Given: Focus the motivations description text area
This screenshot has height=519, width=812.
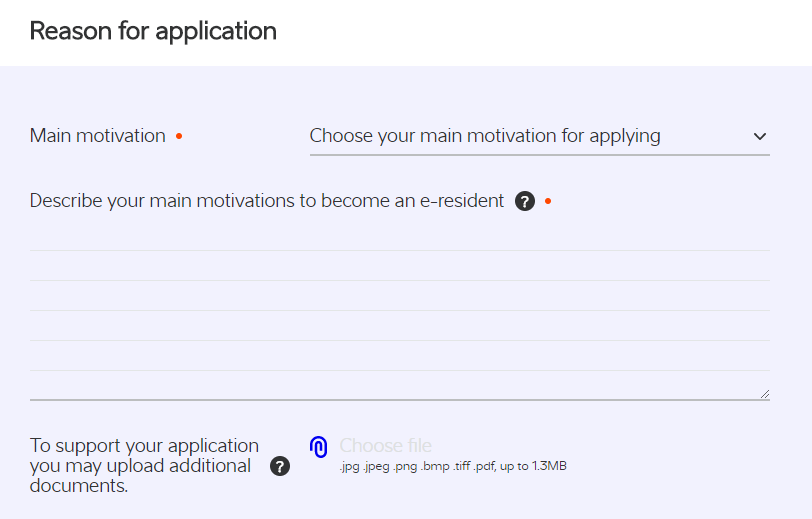Looking at the screenshot, I should pyautogui.click(x=400, y=311).
